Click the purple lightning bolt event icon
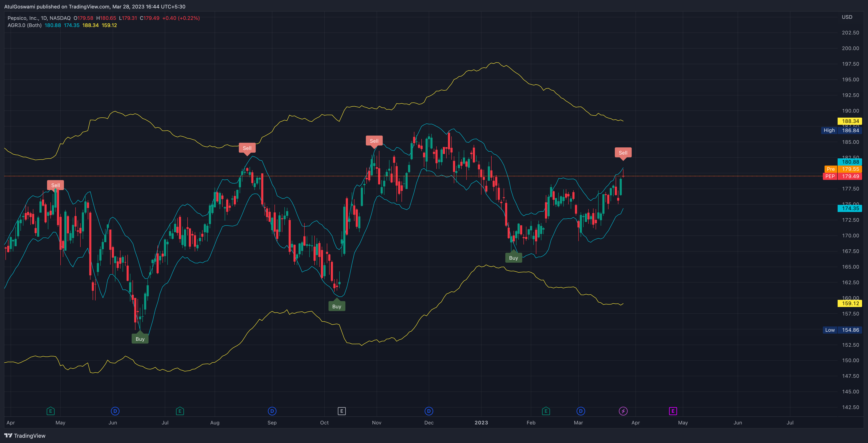The image size is (868, 443). click(x=623, y=411)
